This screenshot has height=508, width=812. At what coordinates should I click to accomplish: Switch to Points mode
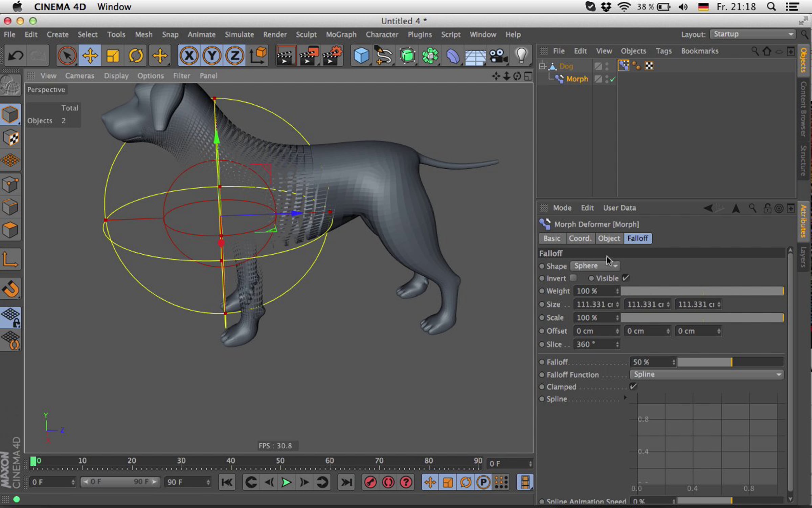point(10,185)
